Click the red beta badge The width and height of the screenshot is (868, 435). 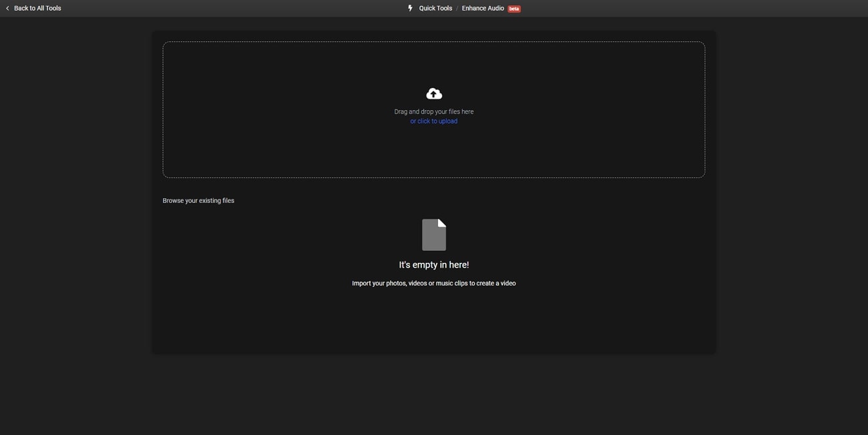tap(514, 9)
